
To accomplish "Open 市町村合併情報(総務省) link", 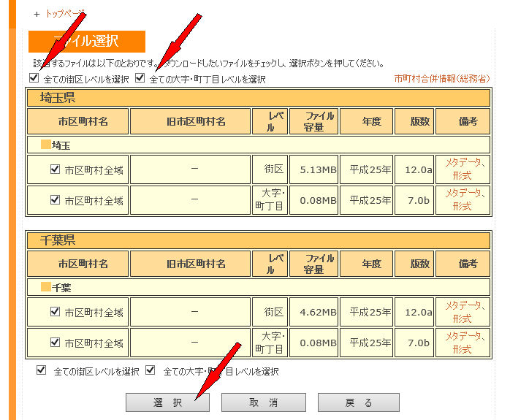I will pos(441,78).
